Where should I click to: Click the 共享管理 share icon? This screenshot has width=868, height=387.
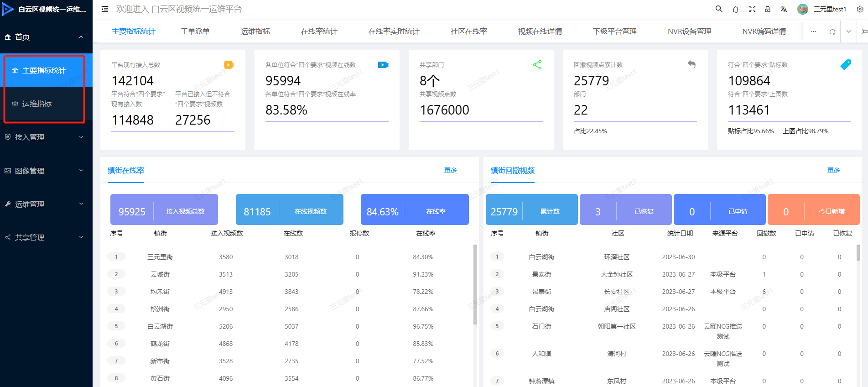8,237
